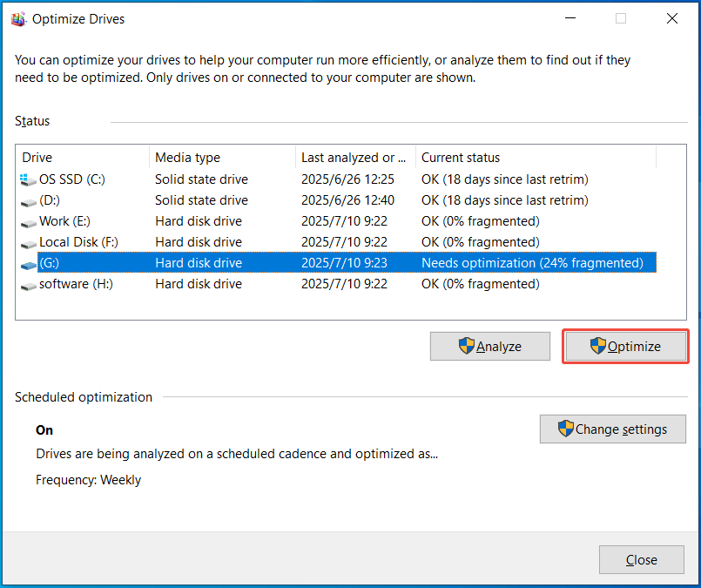
Task: Open Change settings for scheduled optimization
Action: pyautogui.click(x=613, y=429)
